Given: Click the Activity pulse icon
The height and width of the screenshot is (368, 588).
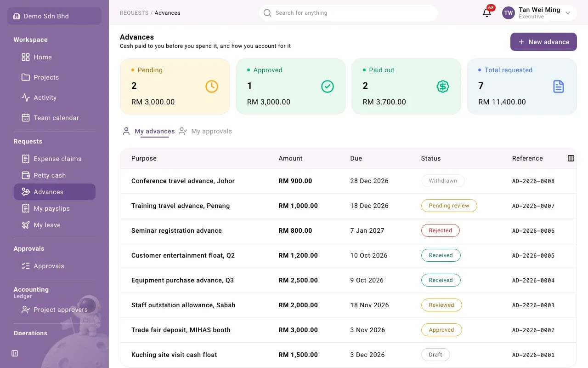Looking at the screenshot, I should point(26,98).
